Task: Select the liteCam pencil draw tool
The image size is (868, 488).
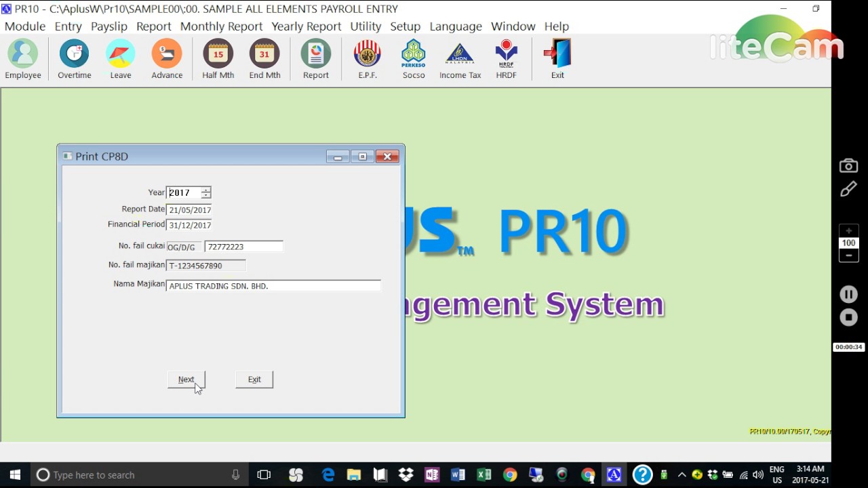Action: 848,190
